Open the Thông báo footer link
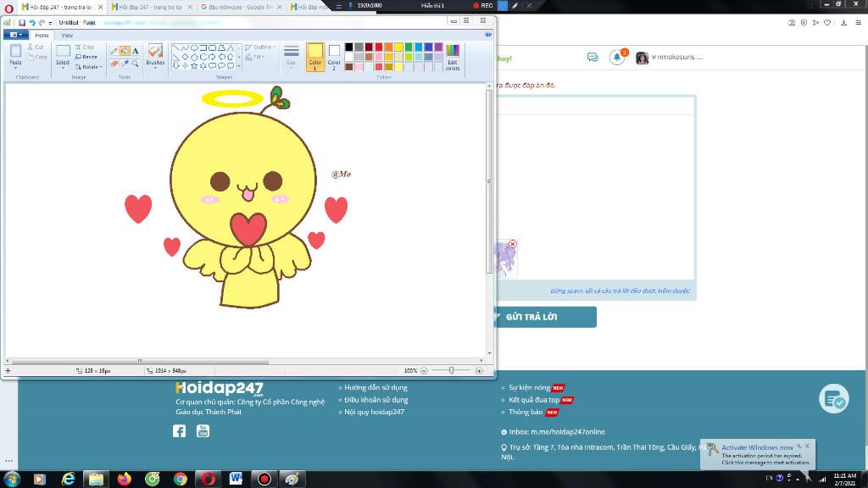This screenshot has height=488, width=868. tap(526, 412)
